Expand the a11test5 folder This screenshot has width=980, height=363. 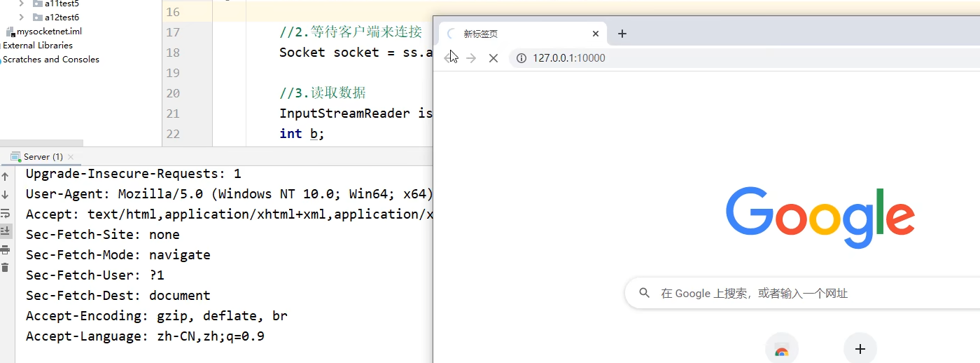pos(22,4)
